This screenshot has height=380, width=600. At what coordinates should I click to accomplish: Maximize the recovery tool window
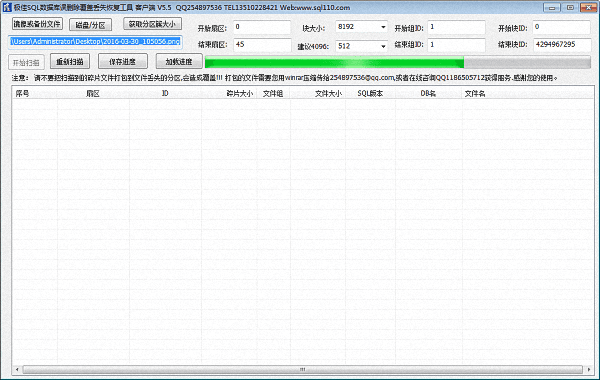pyautogui.click(x=570, y=8)
